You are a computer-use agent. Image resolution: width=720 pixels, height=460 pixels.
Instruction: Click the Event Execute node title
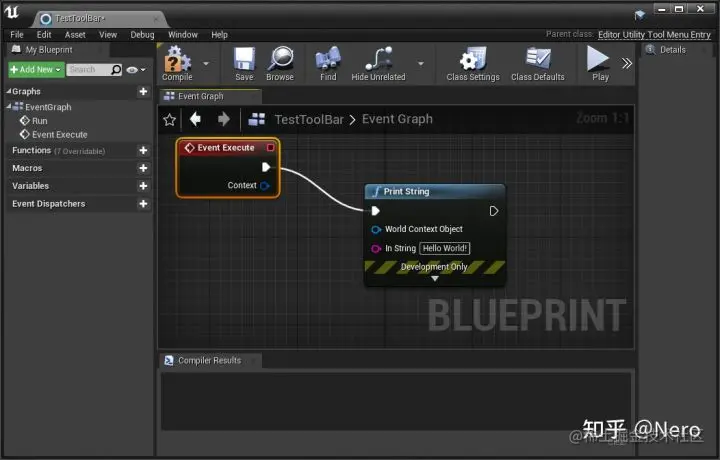point(225,147)
